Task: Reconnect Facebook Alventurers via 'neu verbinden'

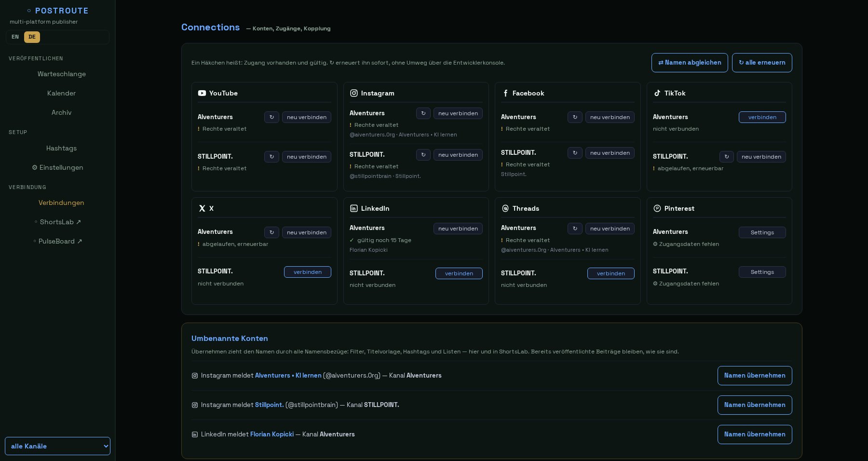Action: click(x=610, y=117)
